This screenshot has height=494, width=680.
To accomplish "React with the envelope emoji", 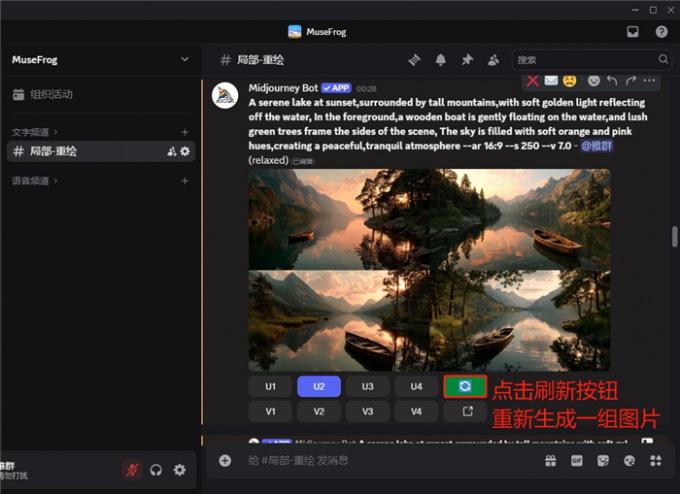I will (551, 81).
